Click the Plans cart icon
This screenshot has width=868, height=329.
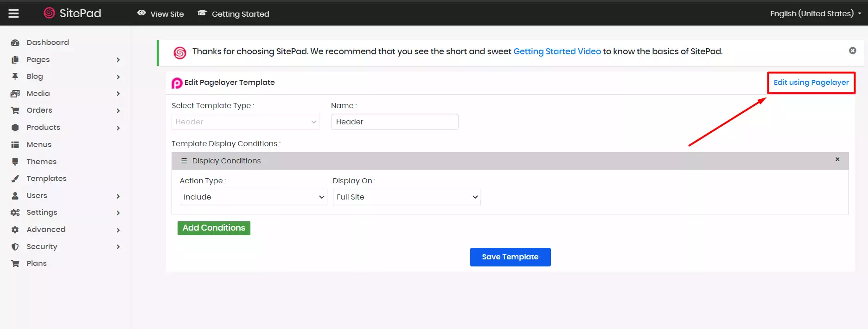[x=15, y=264]
